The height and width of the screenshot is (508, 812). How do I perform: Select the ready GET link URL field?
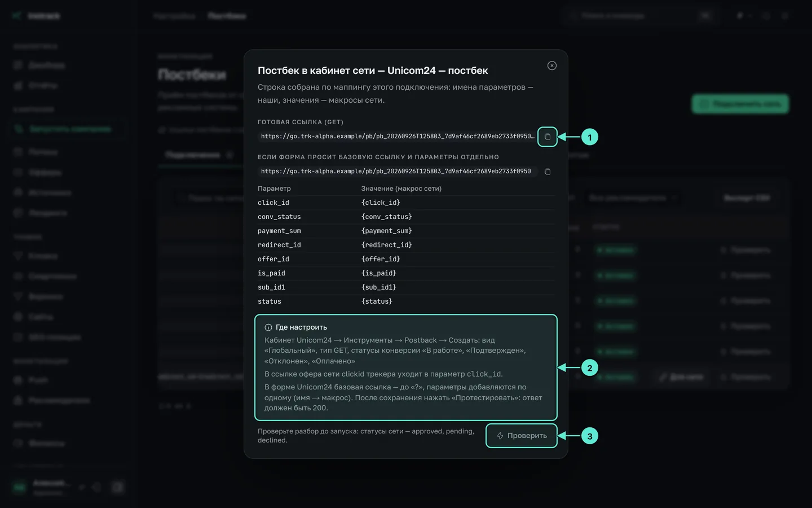[397, 137]
